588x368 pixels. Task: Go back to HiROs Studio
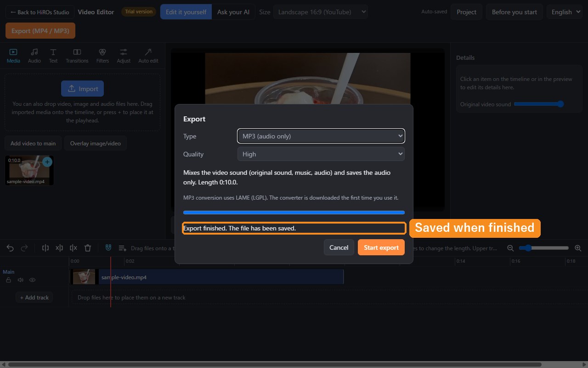40,12
